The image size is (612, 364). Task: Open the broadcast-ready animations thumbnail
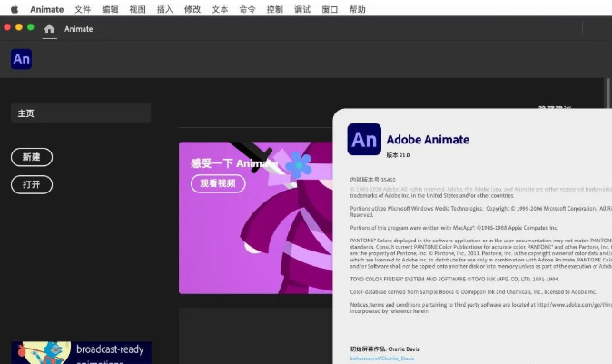pos(81,353)
